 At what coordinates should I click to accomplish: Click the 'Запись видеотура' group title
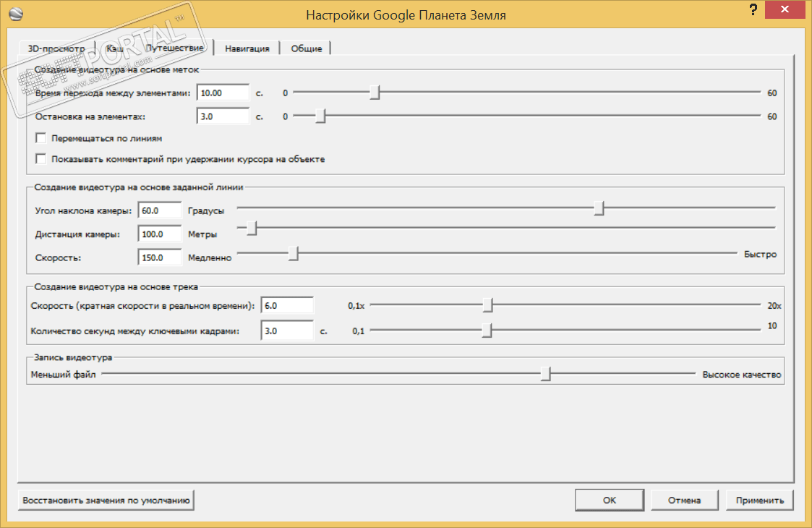point(73,357)
